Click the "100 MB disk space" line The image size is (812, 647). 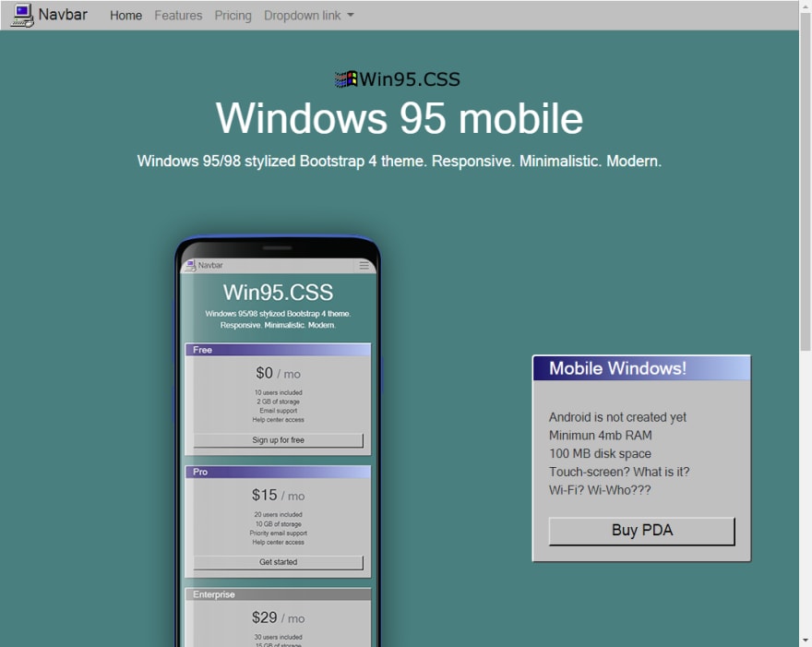click(x=600, y=453)
